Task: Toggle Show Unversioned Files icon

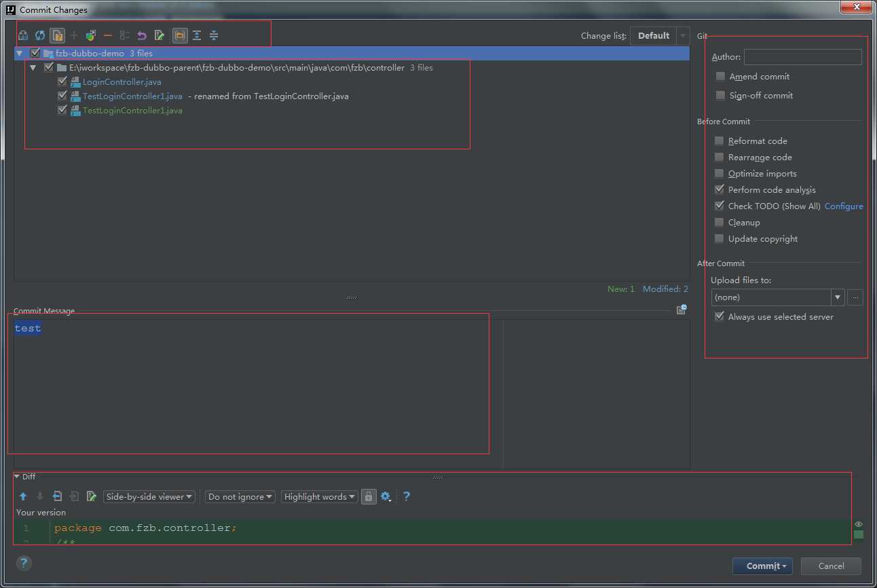Action: pos(58,35)
